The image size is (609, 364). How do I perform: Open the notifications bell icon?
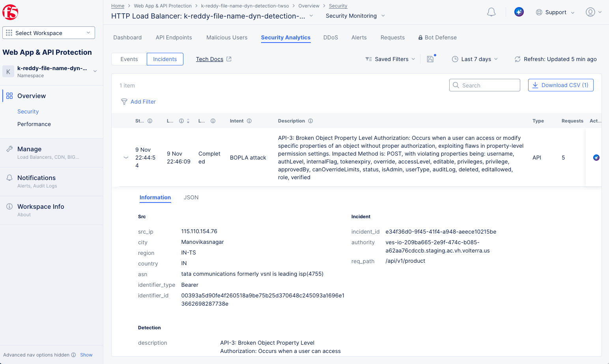(491, 12)
